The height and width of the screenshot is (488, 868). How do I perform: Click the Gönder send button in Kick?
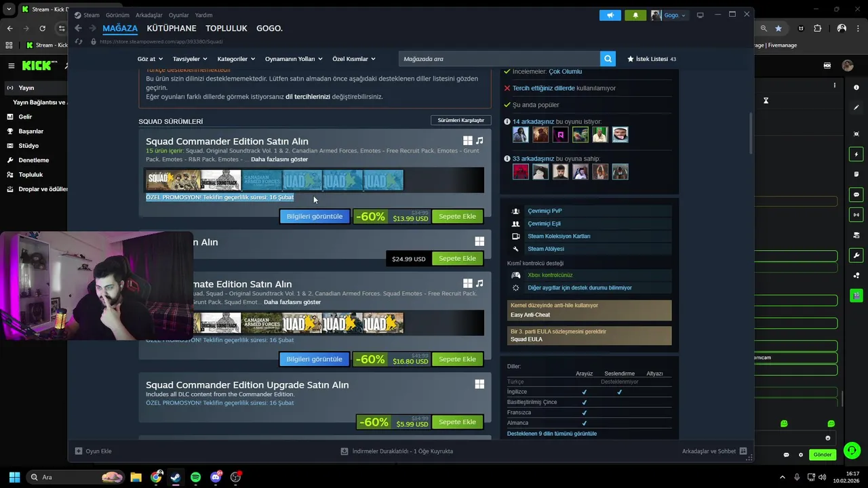tap(823, 455)
